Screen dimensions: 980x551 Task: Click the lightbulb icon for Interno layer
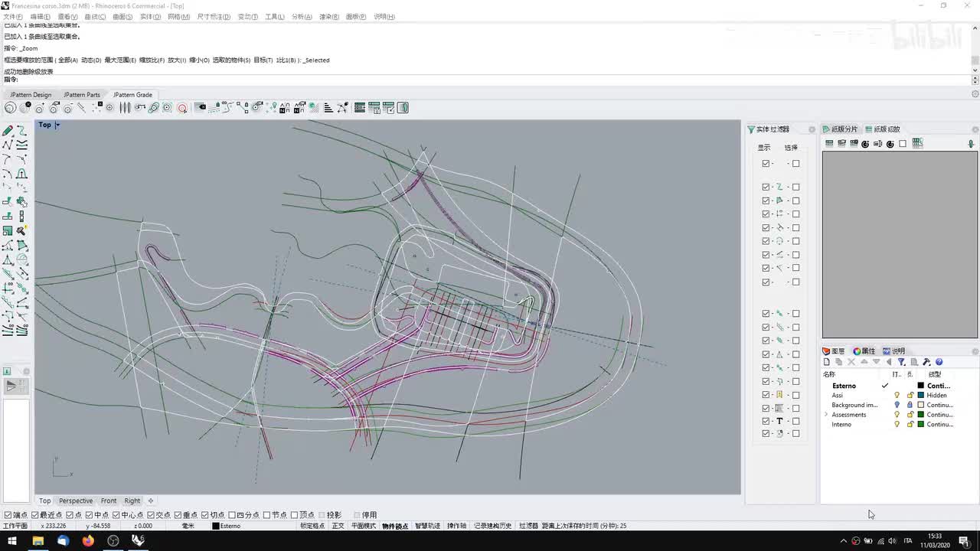pyautogui.click(x=897, y=424)
